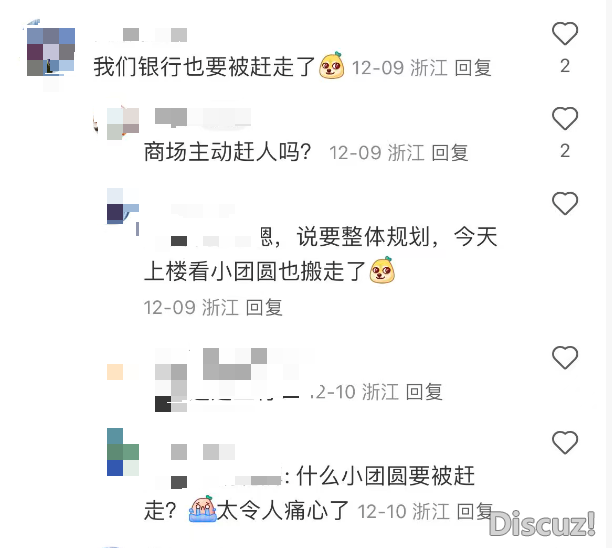Open avatar of 太令人痛心了 commenter
The height and width of the screenshot is (548, 612).
pos(123,452)
